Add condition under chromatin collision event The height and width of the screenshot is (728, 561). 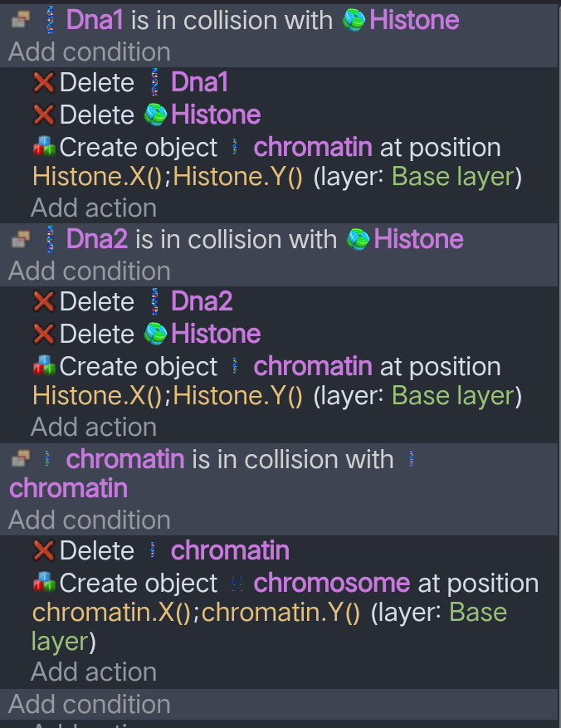(90, 520)
